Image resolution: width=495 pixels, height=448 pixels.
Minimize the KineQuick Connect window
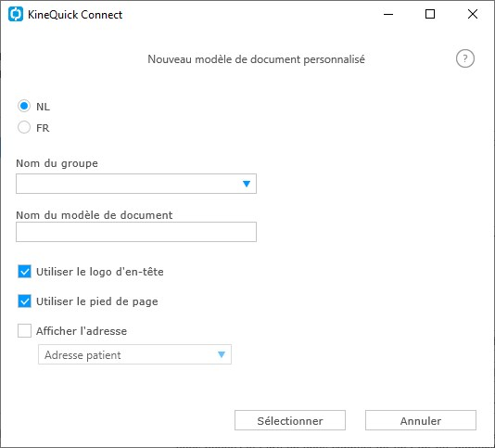(x=388, y=14)
